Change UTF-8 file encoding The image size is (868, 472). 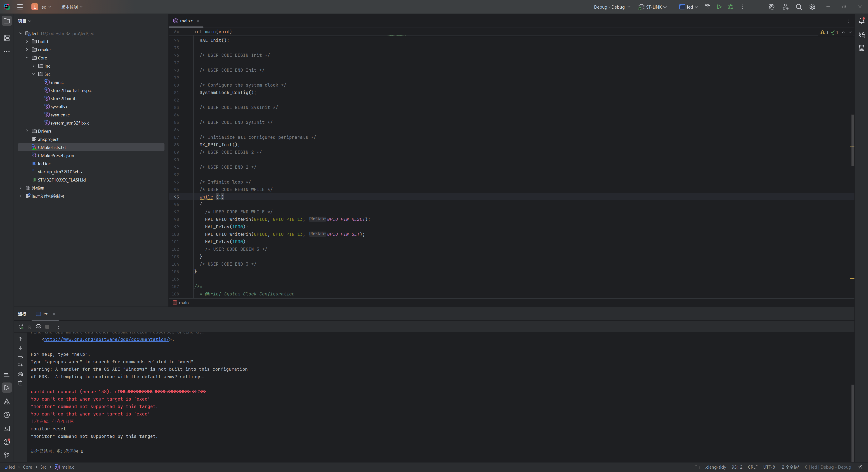769,467
